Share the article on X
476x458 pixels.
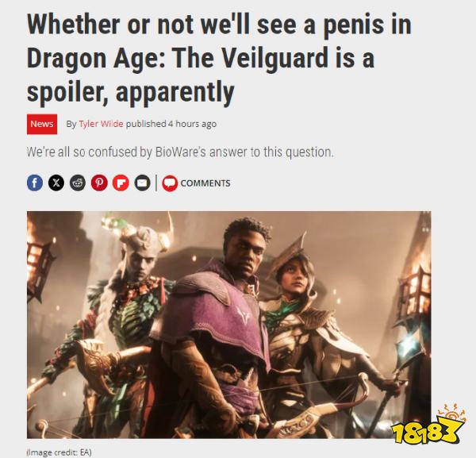56,183
